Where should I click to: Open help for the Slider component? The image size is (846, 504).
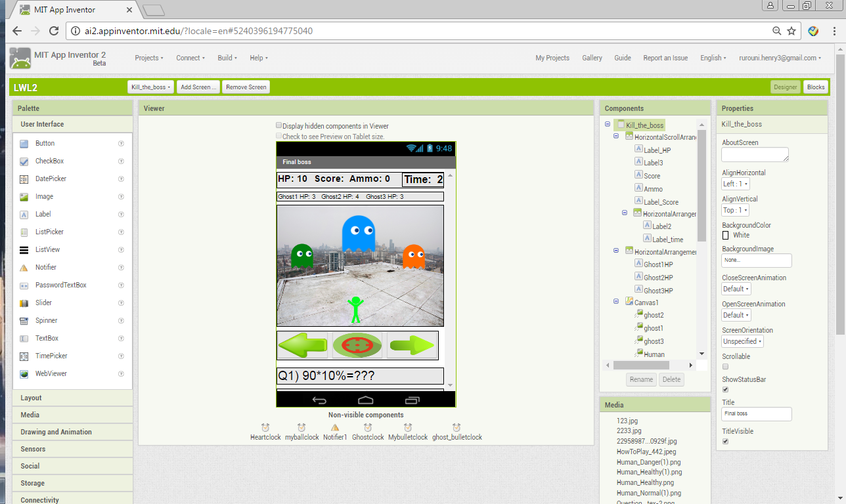pos(121,303)
